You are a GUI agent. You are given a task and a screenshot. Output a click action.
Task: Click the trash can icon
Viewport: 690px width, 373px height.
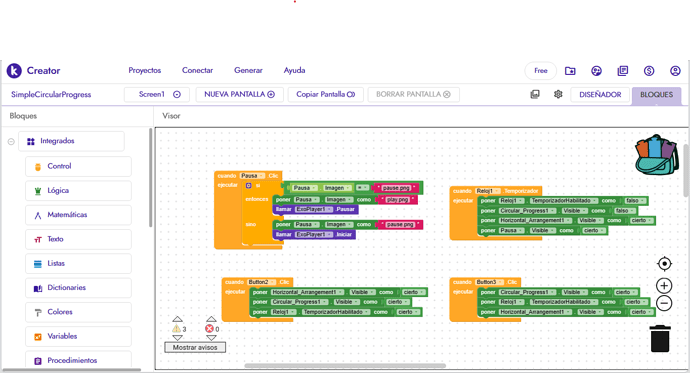point(660,339)
